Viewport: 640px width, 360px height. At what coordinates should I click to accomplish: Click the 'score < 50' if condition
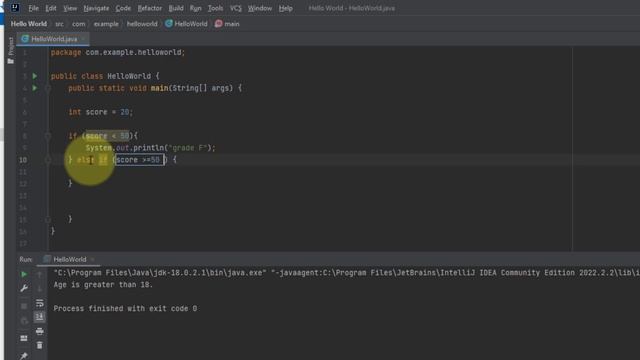tap(107, 136)
